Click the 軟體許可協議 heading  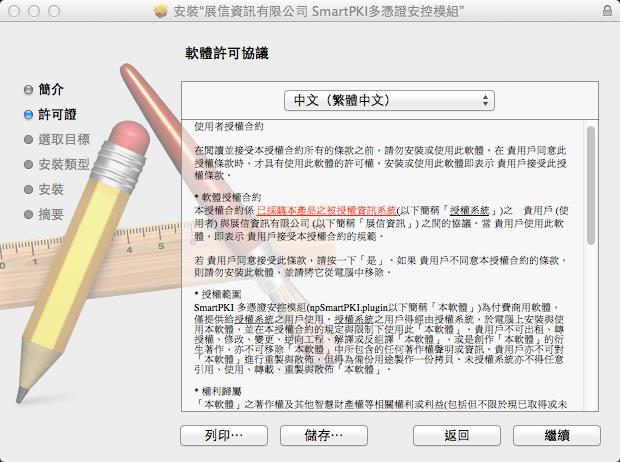[227, 53]
